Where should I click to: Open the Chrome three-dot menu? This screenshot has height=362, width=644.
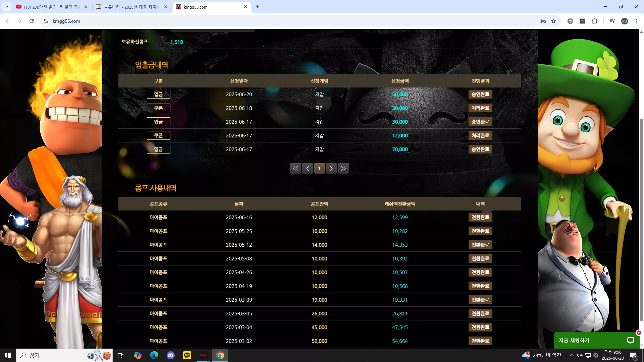[637, 21]
